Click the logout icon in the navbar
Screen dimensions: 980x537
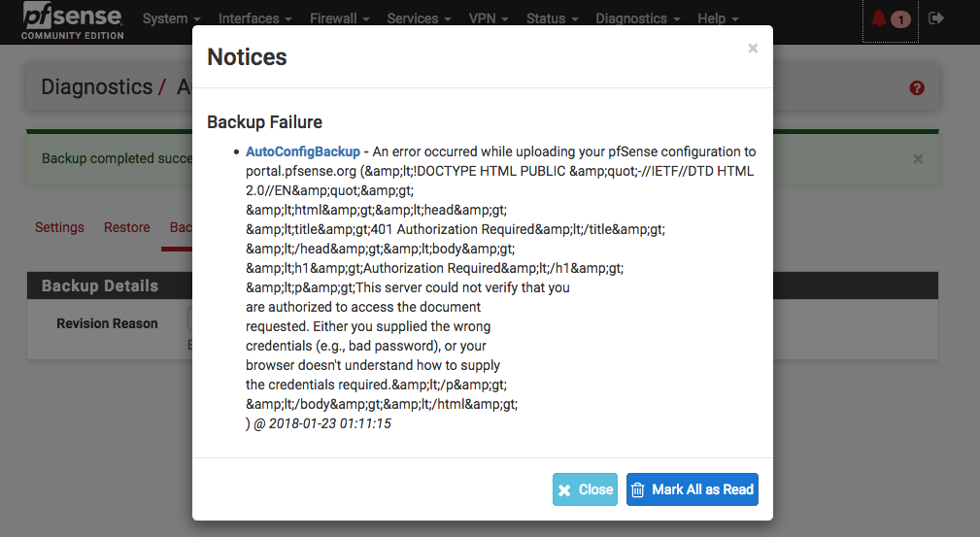[936, 18]
